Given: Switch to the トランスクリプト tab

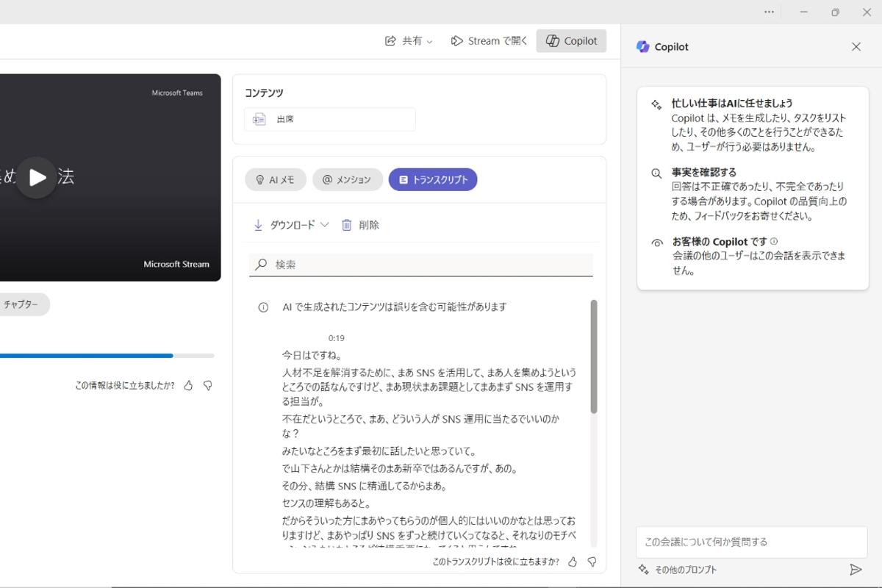Looking at the screenshot, I should point(433,179).
